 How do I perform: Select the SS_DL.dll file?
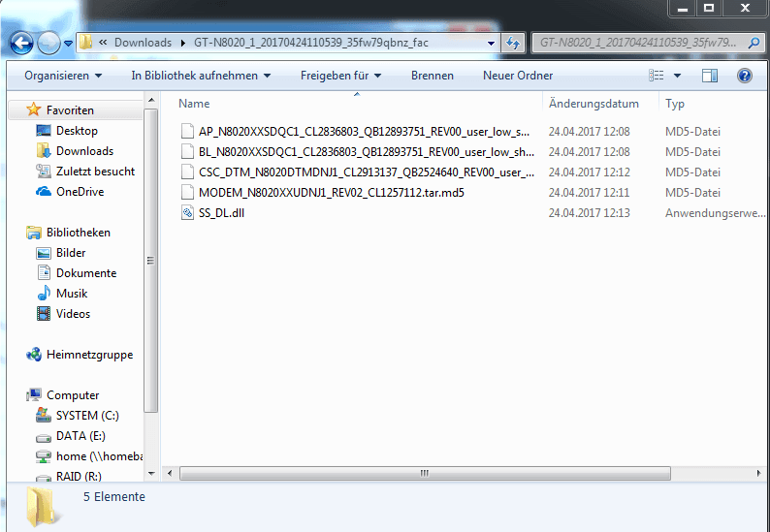(x=221, y=213)
